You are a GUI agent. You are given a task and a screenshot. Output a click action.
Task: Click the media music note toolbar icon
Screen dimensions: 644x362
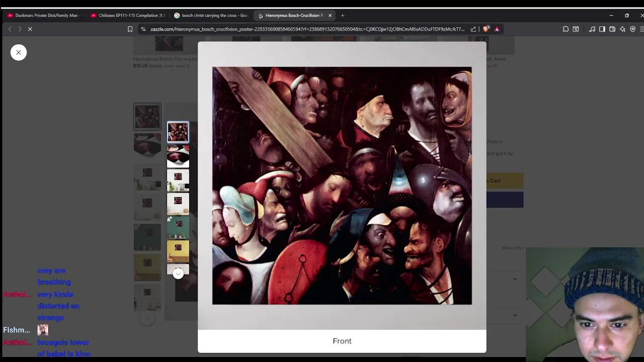pos(592,29)
